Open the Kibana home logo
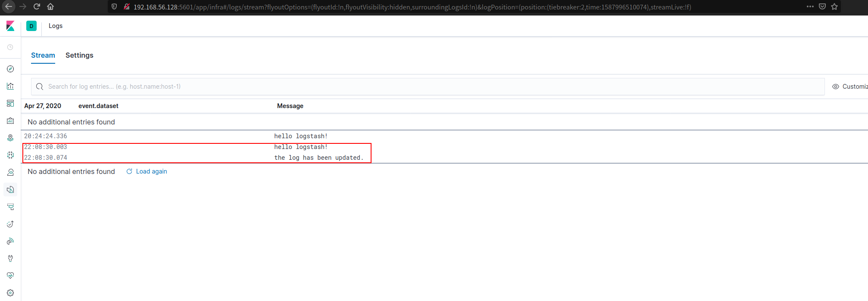 pyautogui.click(x=10, y=26)
